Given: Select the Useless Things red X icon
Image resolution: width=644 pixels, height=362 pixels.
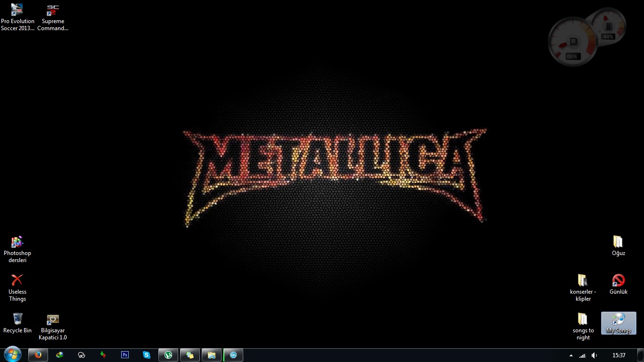Looking at the screenshot, I should tap(17, 288).
